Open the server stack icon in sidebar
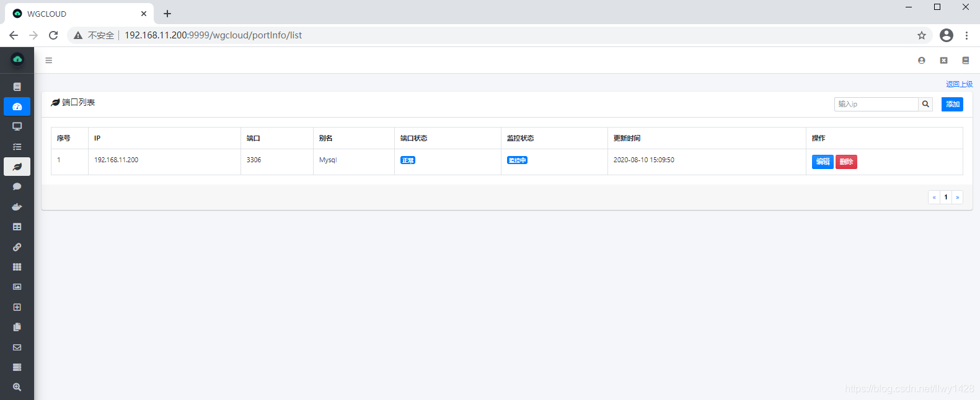The height and width of the screenshot is (400, 980). 17,367
